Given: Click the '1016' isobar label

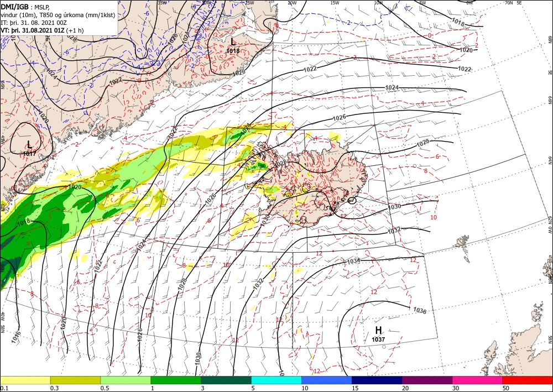Looking at the screenshot, I should click(x=16, y=337).
